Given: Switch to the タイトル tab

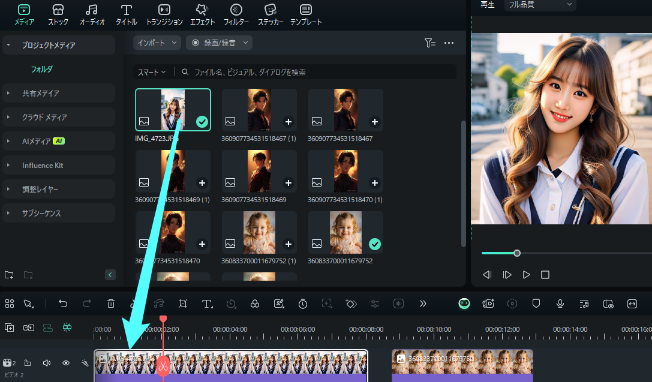Looking at the screenshot, I should click(x=126, y=15).
